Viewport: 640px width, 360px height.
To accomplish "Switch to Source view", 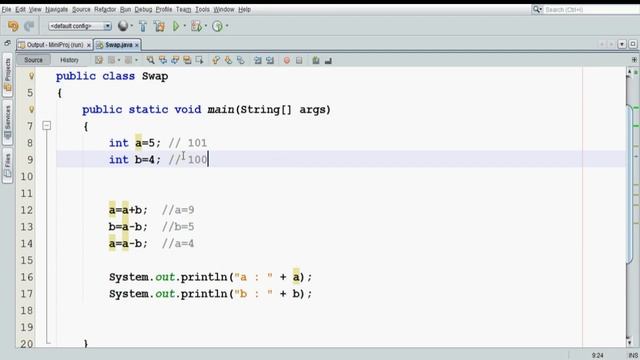I will pyautogui.click(x=33, y=60).
